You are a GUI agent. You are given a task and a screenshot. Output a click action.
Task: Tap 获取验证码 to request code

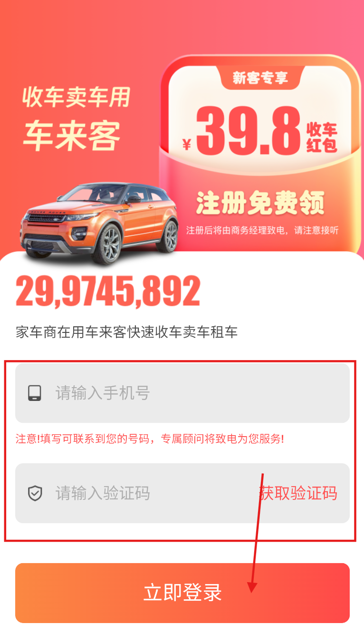pos(298,493)
